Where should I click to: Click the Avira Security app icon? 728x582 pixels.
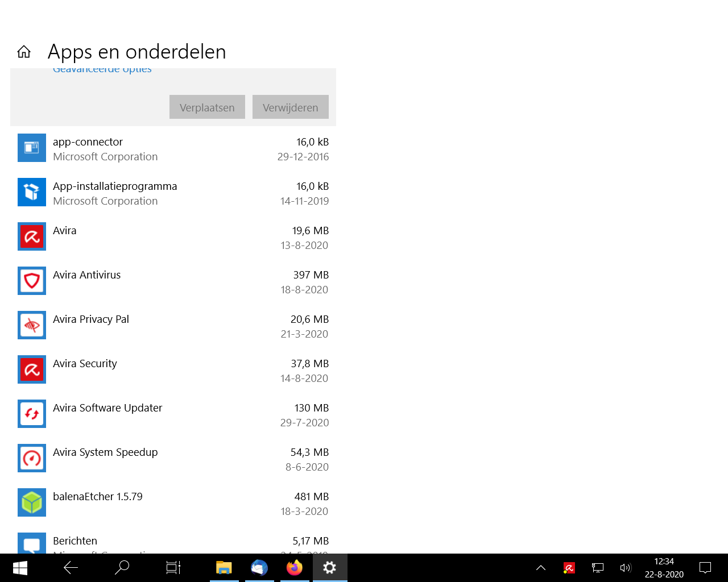click(32, 369)
